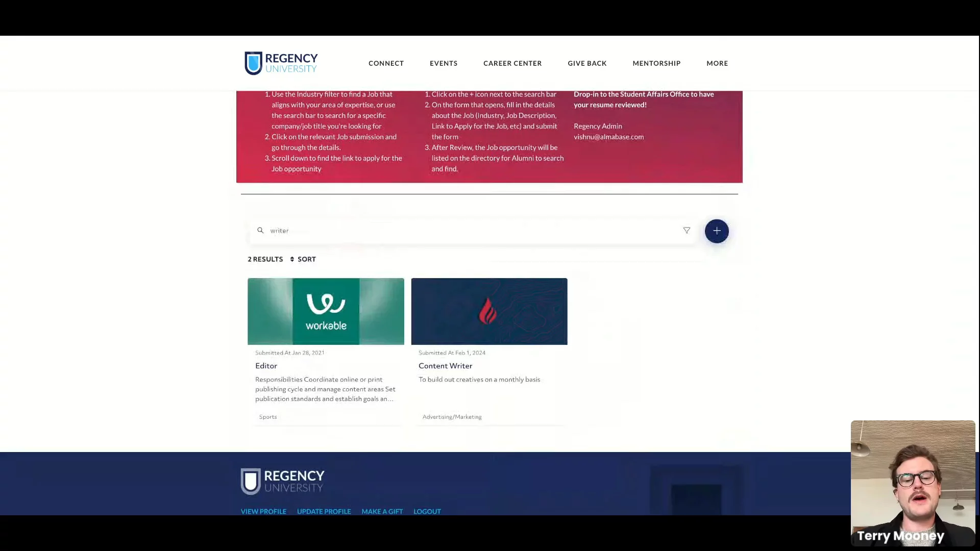Click inside the job search field containing 'writer'
The height and width of the screenshot is (551, 980).
click(x=459, y=231)
